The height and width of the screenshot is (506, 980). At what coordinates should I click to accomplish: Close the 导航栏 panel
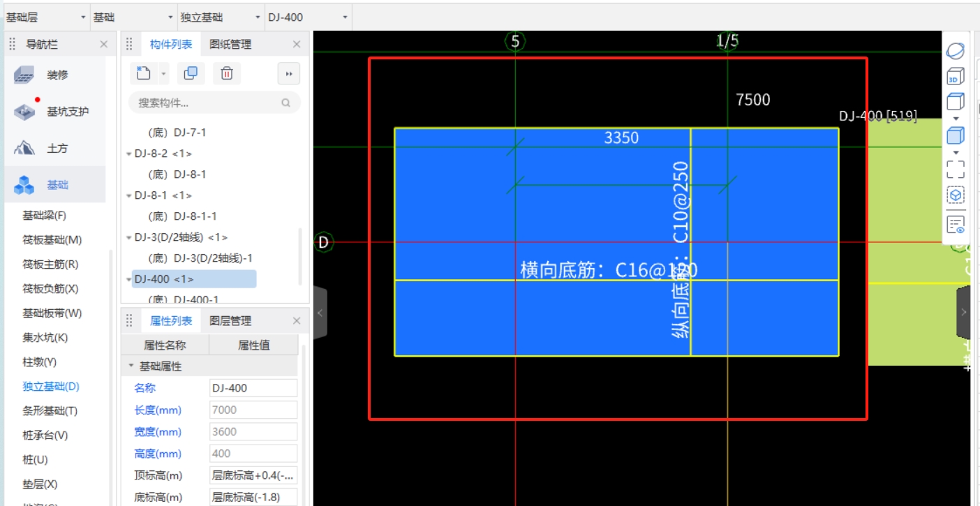pos(104,44)
